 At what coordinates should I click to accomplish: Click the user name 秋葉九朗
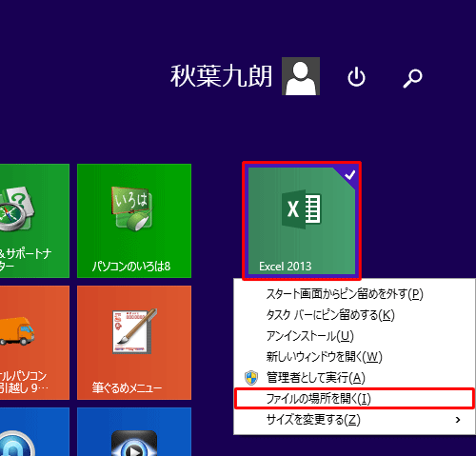click(221, 76)
